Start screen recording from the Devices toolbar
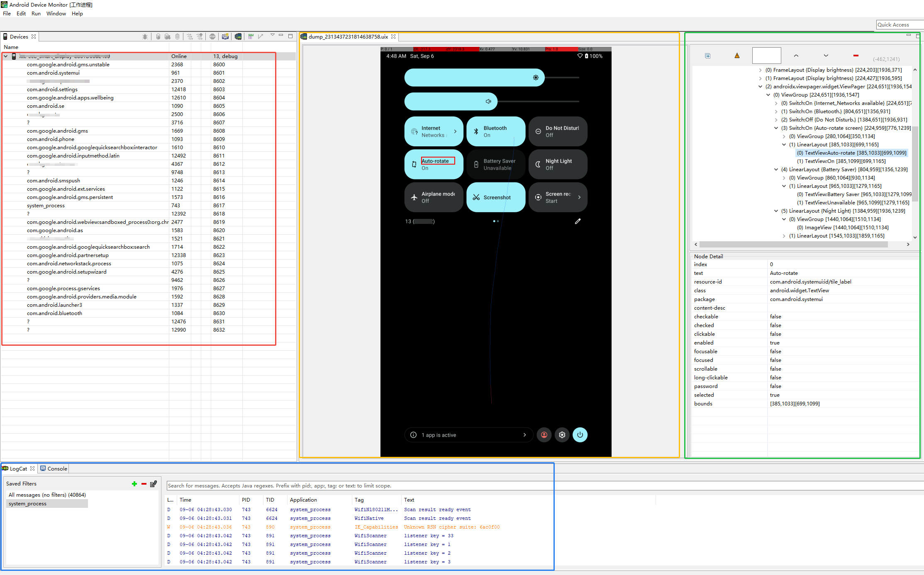Screen dimensions: 924x575 coord(238,36)
